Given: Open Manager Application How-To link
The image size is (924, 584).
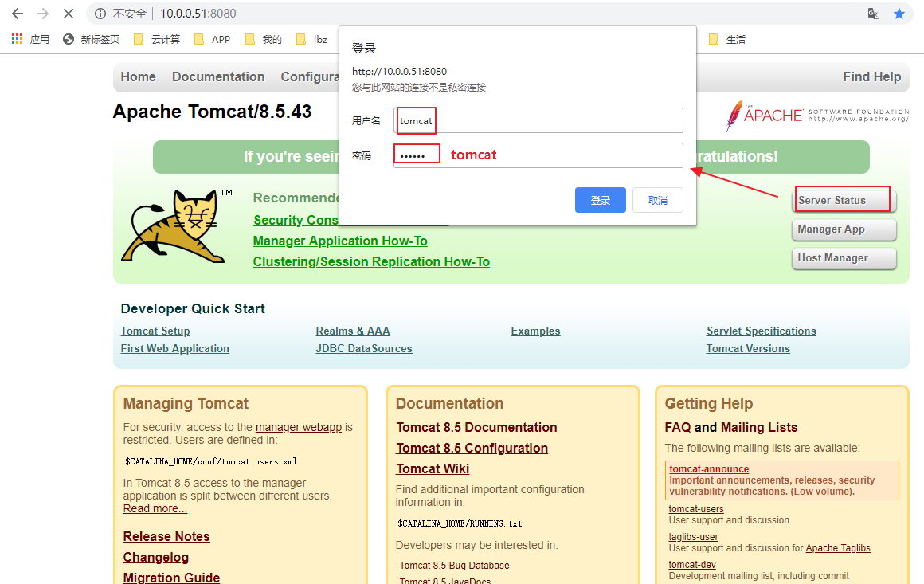Looking at the screenshot, I should pyautogui.click(x=340, y=241).
